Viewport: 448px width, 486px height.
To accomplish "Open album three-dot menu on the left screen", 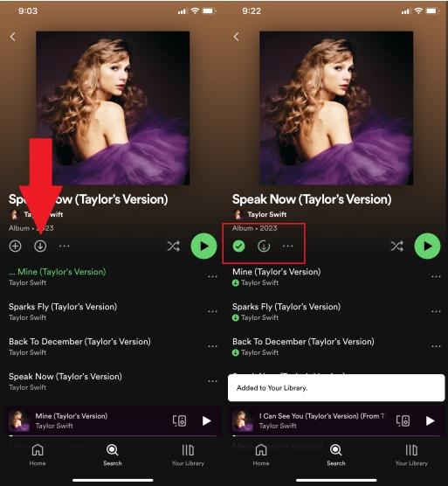I will tap(65, 246).
